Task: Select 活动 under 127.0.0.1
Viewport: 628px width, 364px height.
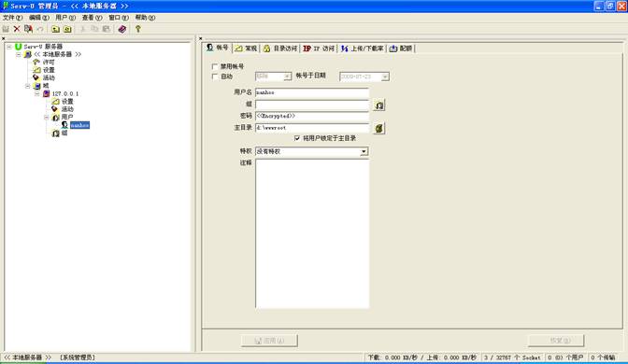Action: [x=67, y=109]
